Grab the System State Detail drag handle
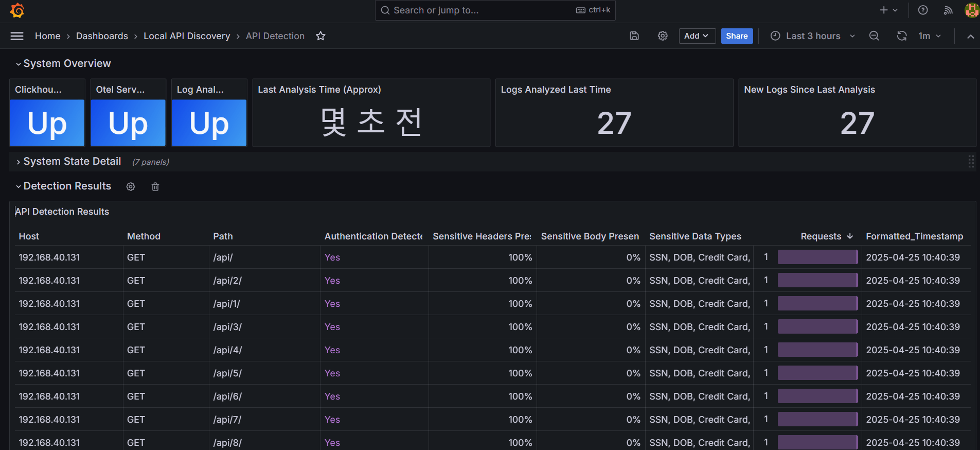980x450 pixels. click(x=971, y=162)
